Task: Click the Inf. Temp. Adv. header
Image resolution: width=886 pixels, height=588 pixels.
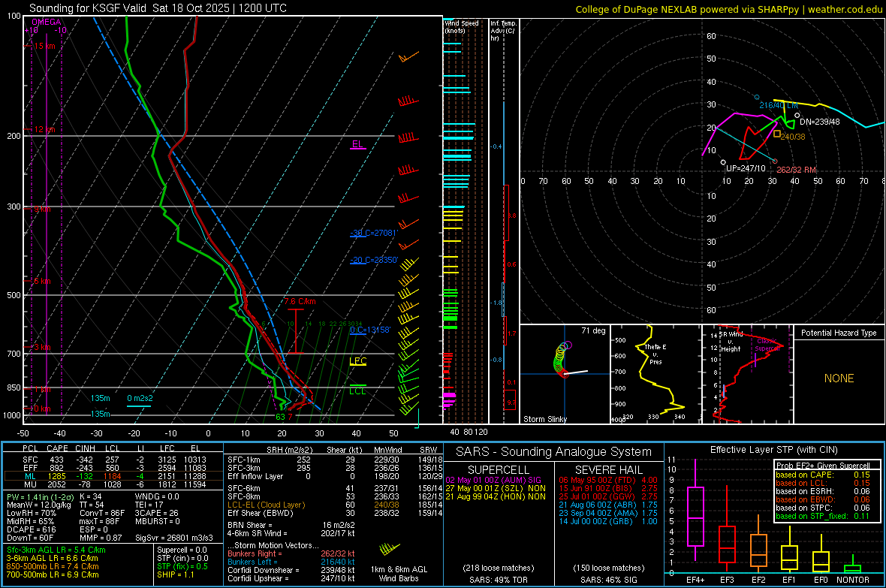Action: 503,31
